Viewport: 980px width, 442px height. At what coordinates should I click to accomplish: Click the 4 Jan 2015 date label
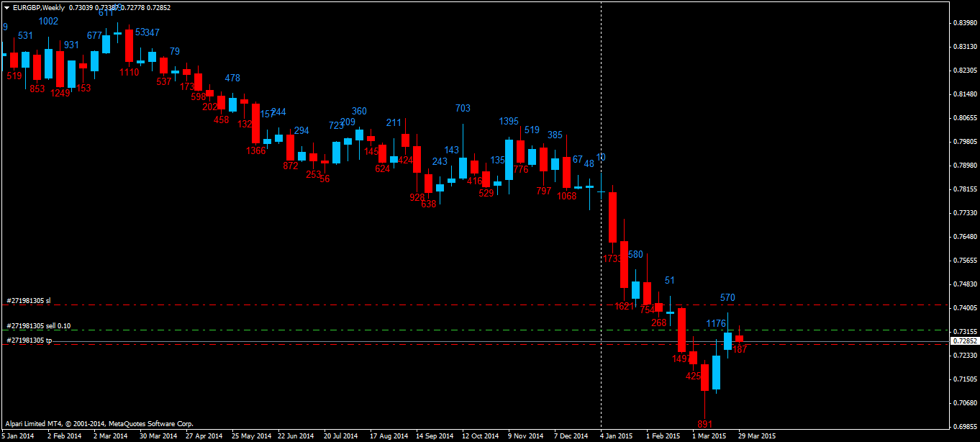[617, 436]
